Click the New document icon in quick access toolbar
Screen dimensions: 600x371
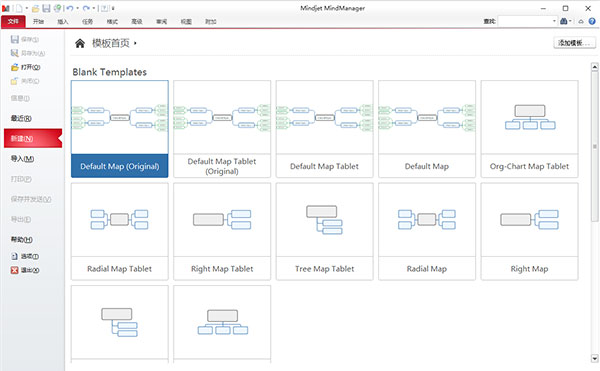tap(19, 8)
